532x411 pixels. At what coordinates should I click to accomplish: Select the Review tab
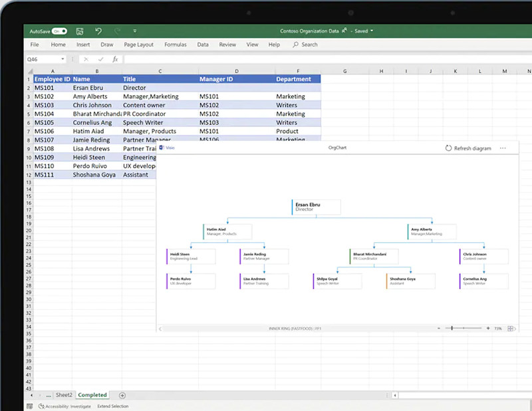tap(227, 45)
